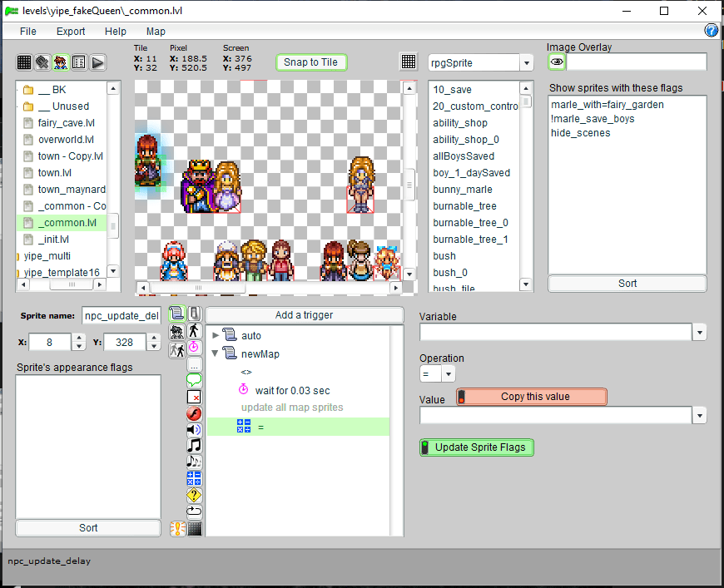724x588 pixels.
Task: Toggle the image overlay eye icon
Action: point(557,62)
